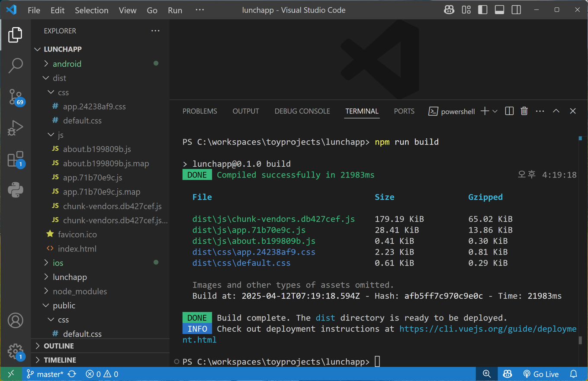Open Customize Layout icon

[x=466, y=10]
